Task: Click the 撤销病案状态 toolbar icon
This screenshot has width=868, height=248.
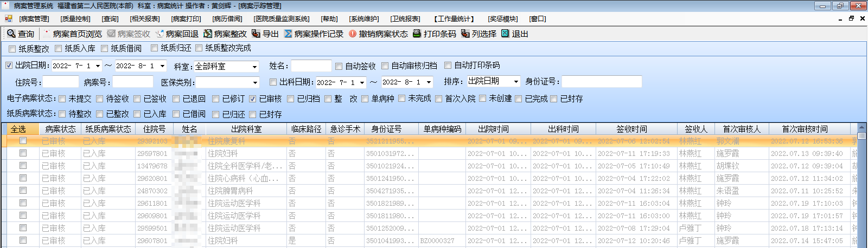Action: [x=353, y=34]
